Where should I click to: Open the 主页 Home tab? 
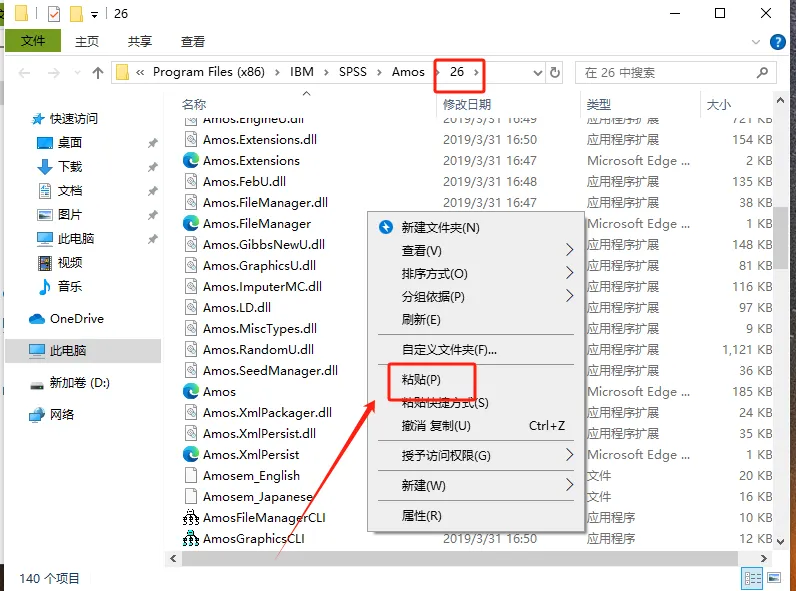coord(87,42)
